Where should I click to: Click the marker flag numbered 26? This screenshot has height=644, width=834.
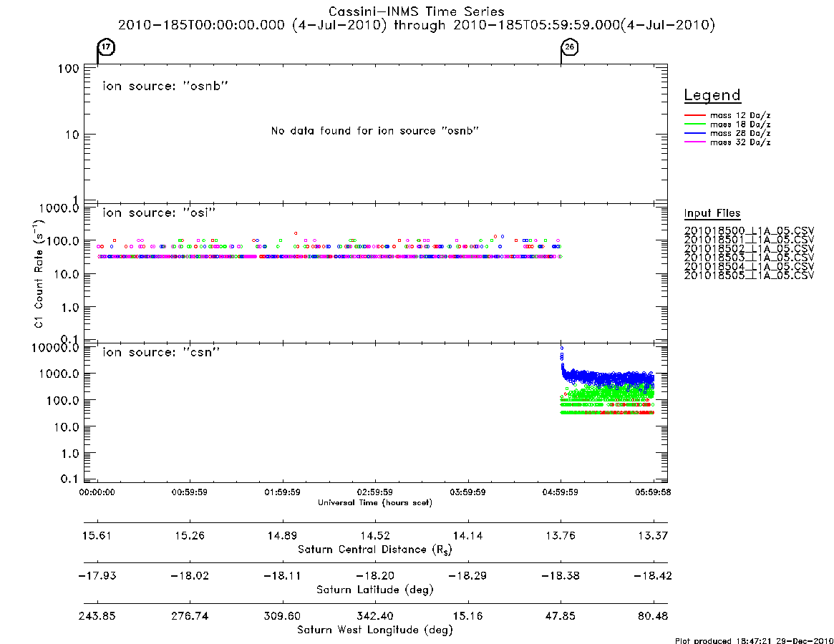tap(570, 47)
